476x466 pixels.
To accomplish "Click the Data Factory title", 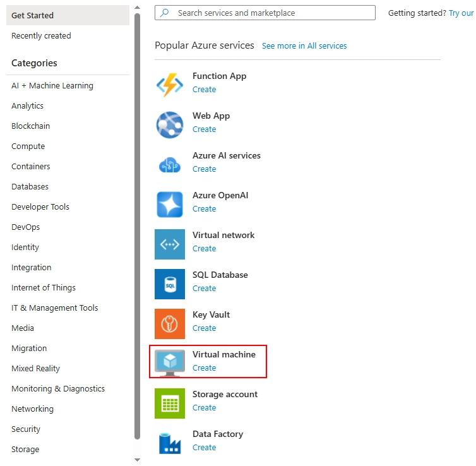I will pyautogui.click(x=218, y=434).
